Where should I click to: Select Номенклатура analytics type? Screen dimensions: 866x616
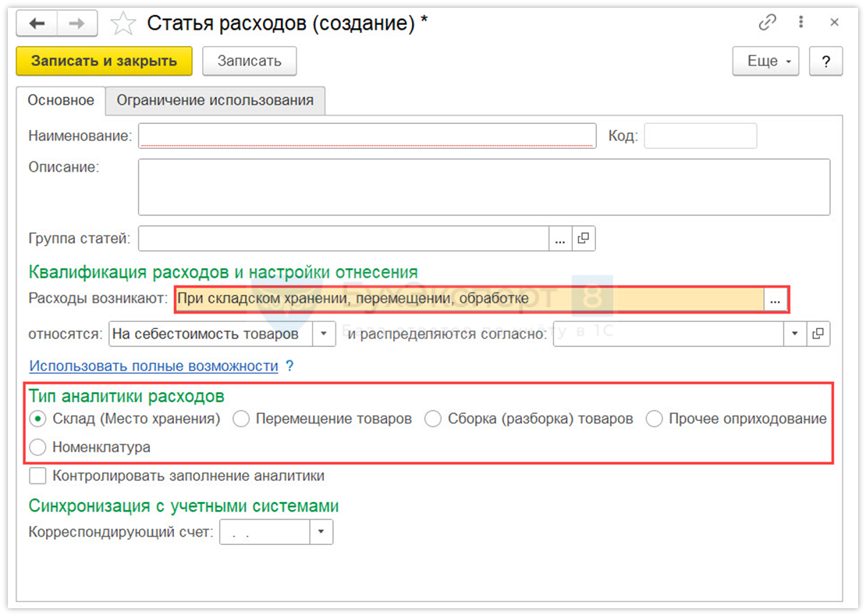tap(37, 447)
